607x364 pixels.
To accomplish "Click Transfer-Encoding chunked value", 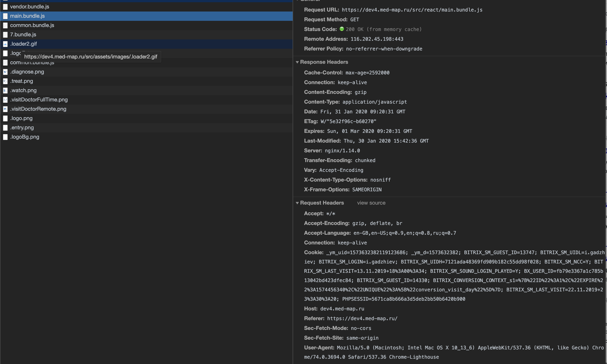I will click(x=365, y=161).
